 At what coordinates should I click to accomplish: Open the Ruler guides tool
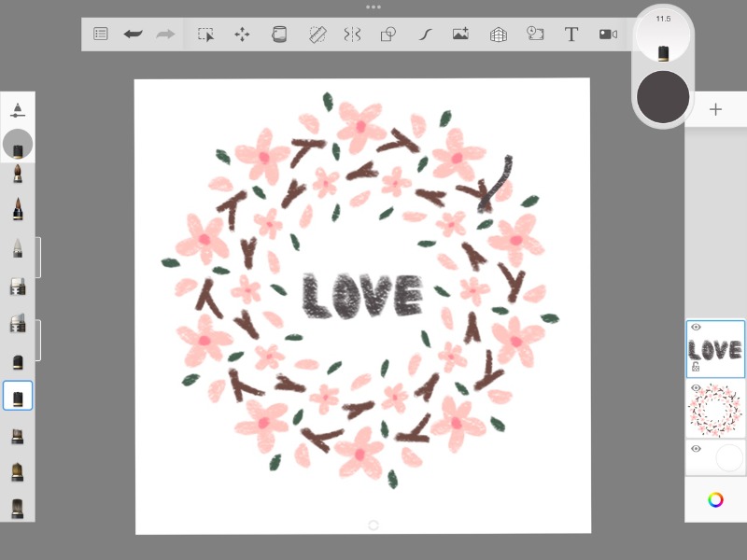pos(317,34)
